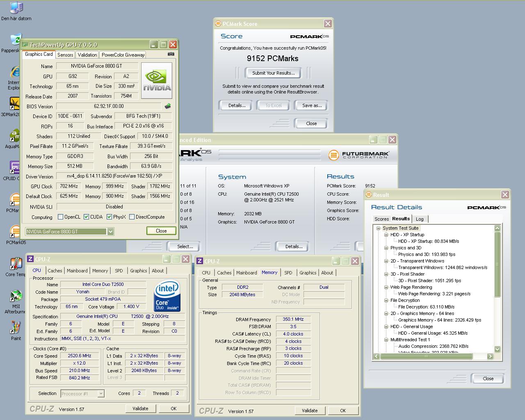Click the result tree horizontal scrollbar thumb
The height and width of the screenshot is (420, 525).
[x=427, y=356]
